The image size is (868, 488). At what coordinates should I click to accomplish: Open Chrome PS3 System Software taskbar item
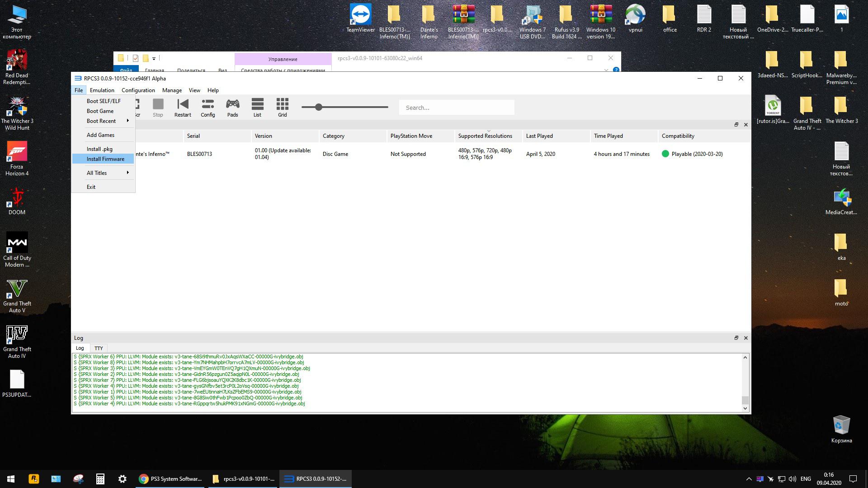(170, 479)
